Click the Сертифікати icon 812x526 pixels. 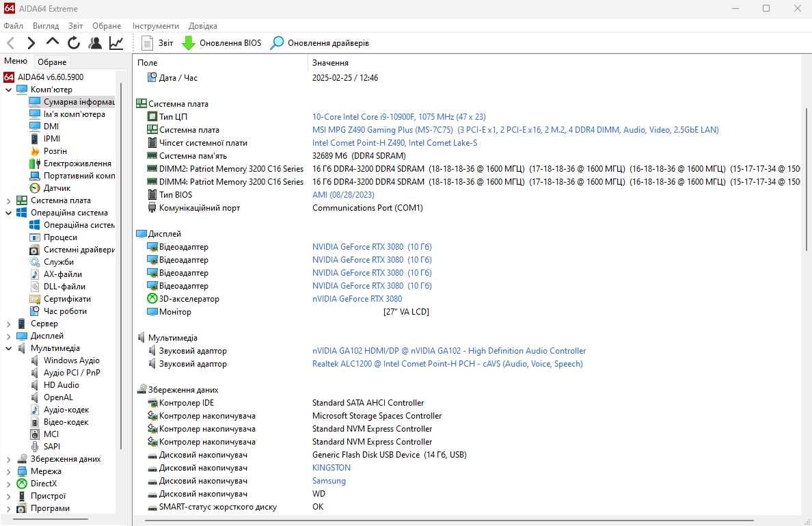35,299
